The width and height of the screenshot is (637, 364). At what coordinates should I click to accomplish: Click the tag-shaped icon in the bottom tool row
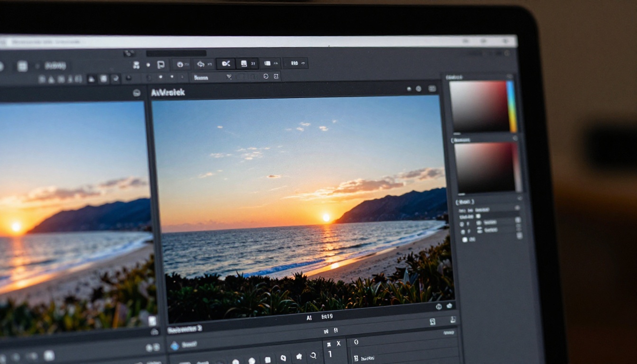point(283,358)
